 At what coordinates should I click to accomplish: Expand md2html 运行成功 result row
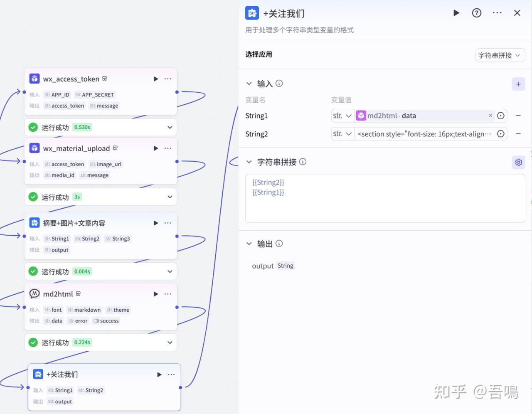tap(170, 343)
